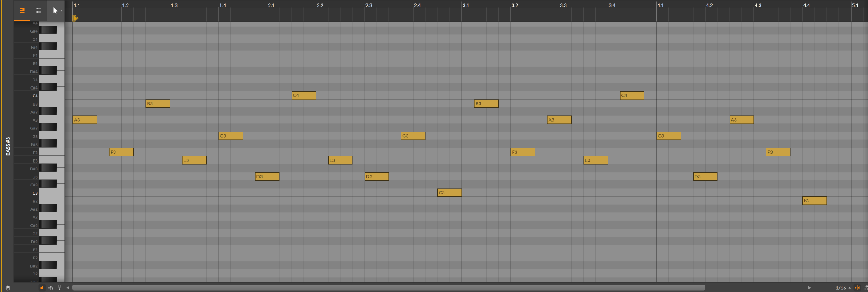
Task: Click the tuning fork icon
Action: [59, 288]
